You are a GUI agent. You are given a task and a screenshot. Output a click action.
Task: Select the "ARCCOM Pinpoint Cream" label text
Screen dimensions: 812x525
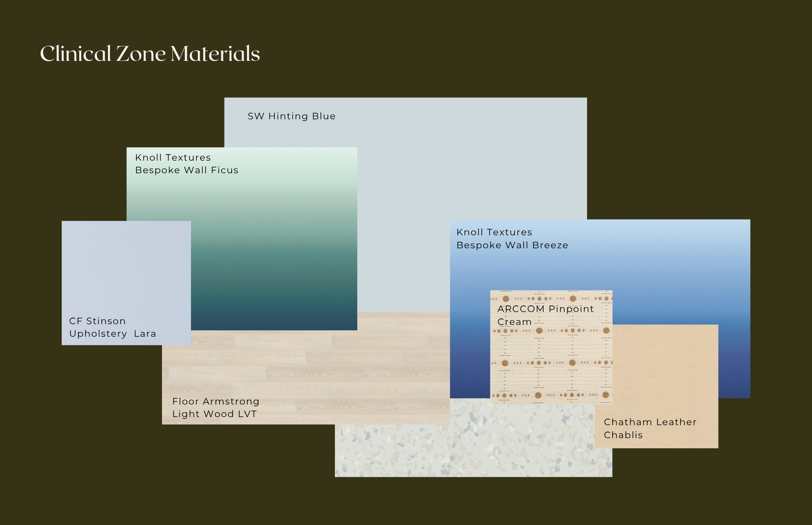545,315
